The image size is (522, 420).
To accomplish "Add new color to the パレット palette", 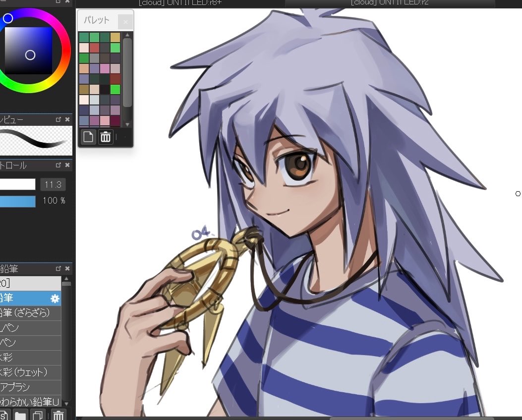I will 88,137.
